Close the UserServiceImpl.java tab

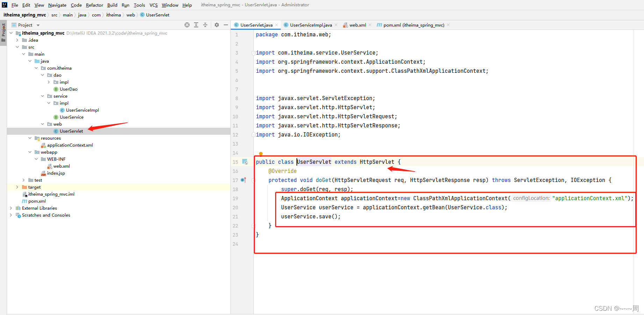(336, 25)
